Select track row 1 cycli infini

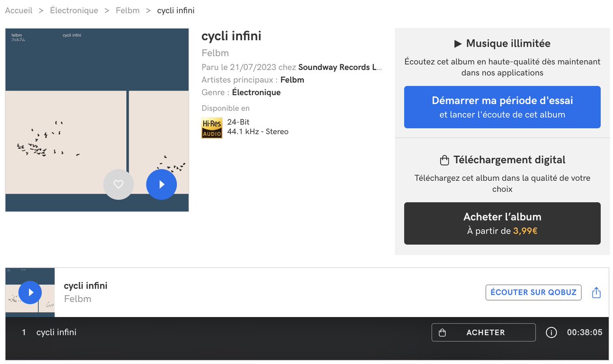click(308, 332)
